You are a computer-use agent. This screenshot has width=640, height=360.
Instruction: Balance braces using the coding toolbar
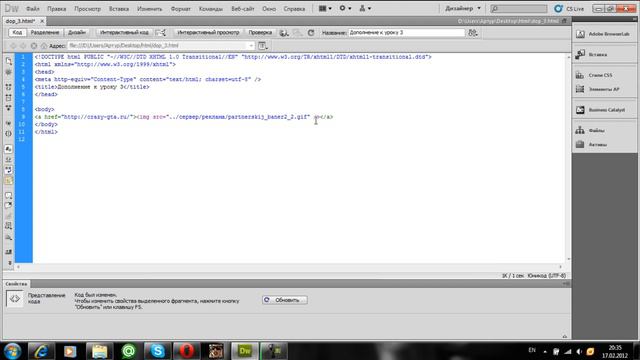pos(9,133)
